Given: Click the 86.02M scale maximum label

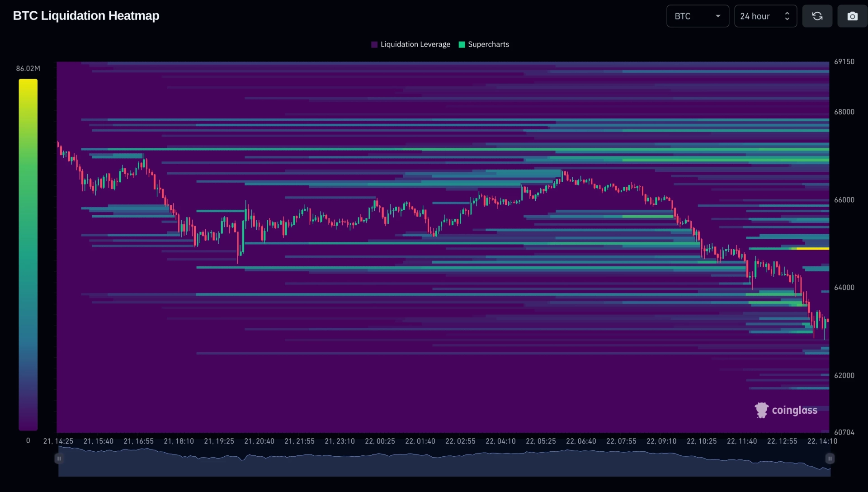Looking at the screenshot, I should pos(28,68).
